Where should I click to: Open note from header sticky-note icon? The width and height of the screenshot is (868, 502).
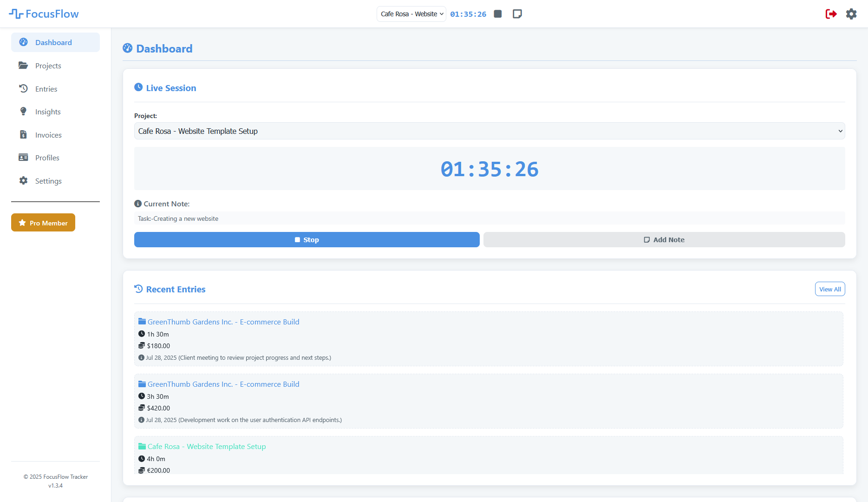[517, 14]
